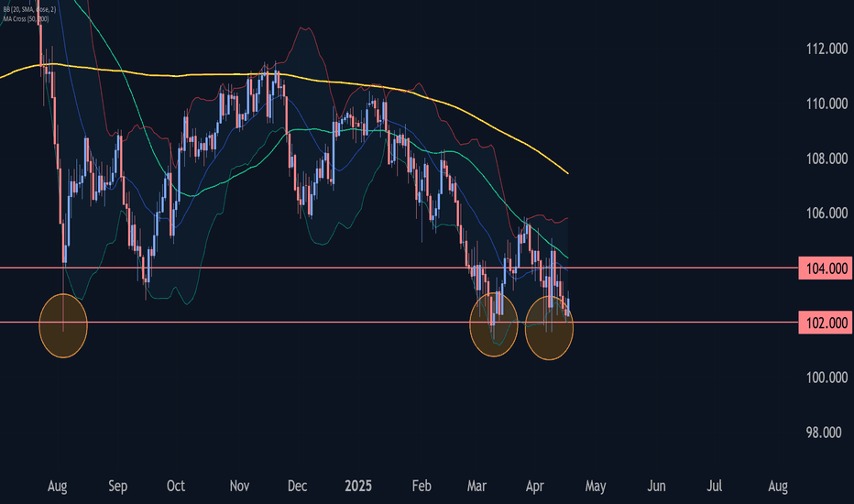Click the bold 2025 year label
This screenshot has width=854, height=504.
pos(358,486)
